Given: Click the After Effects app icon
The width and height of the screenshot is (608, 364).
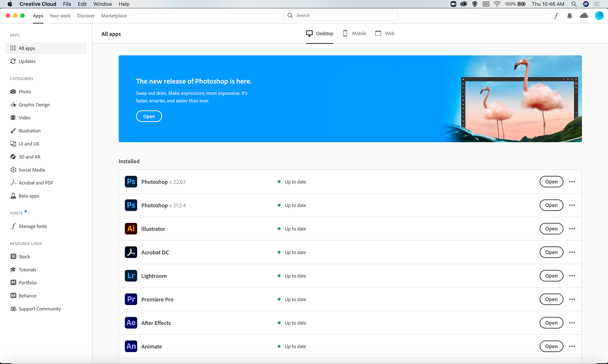Looking at the screenshot, I should click(x=131, y=323).
